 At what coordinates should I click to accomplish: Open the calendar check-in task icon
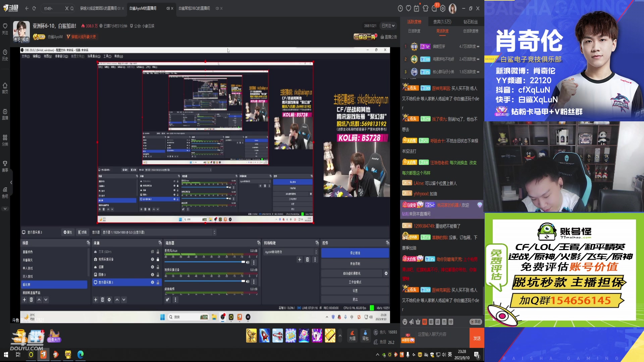click(417, 8)
